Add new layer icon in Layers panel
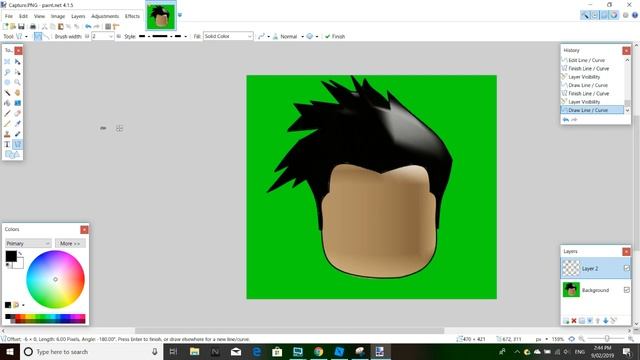 (x=566, y=321)
